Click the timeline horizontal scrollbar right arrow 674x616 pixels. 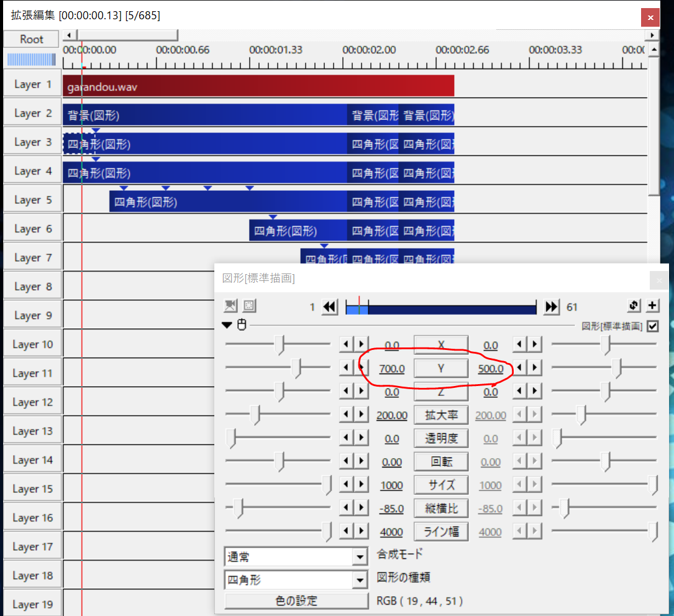point(652,35)
